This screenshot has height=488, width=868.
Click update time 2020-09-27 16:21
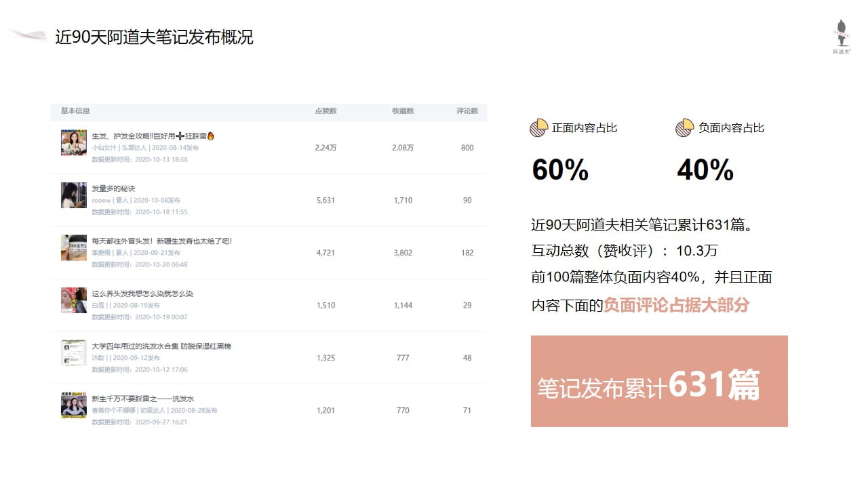click(x=140, y=422)
